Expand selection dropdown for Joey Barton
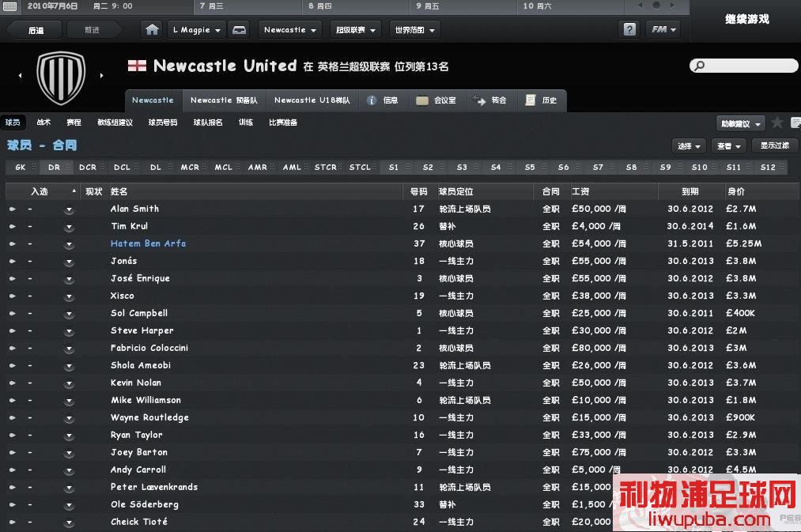This screenshot has width=801, height=532. (x=69, y=453)
